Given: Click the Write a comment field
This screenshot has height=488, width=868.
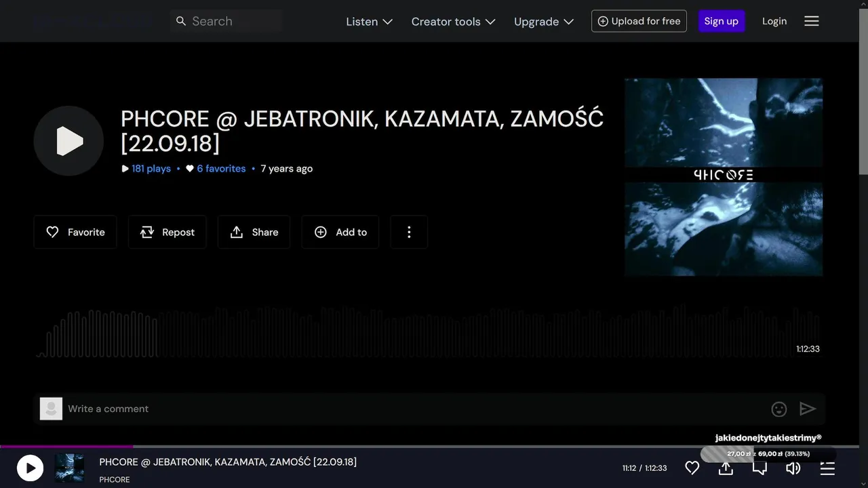Looking at the screenshot, I should coord(414,409).
